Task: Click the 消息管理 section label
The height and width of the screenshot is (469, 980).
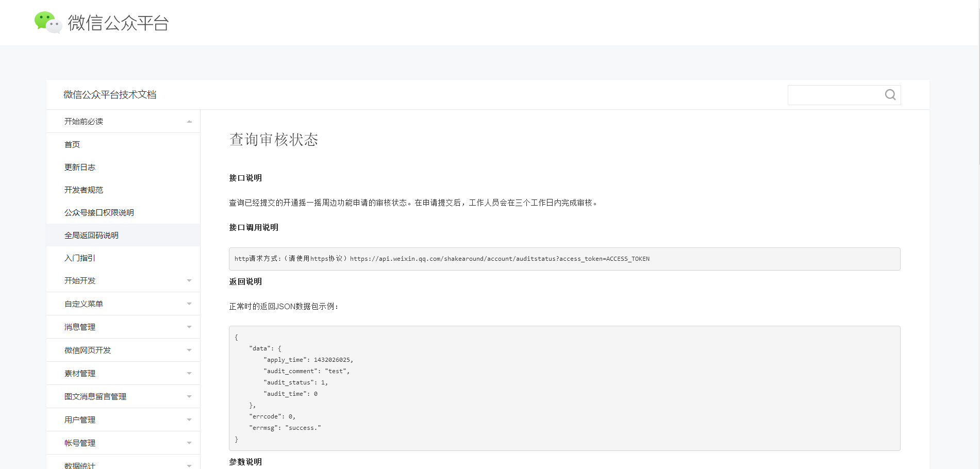Action: click(80, 327)
